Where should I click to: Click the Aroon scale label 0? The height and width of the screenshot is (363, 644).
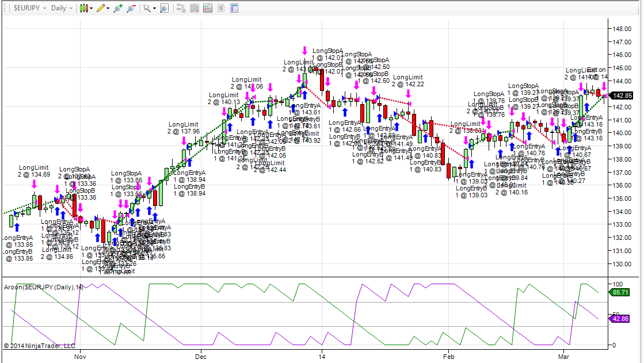[x=614, y=345]
